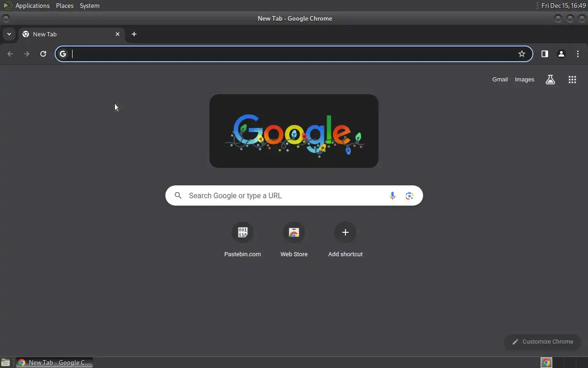Viewport: 588px width, 368px height.
Task: Open the Pastebin.com shortcut
Action: (243, 240)
